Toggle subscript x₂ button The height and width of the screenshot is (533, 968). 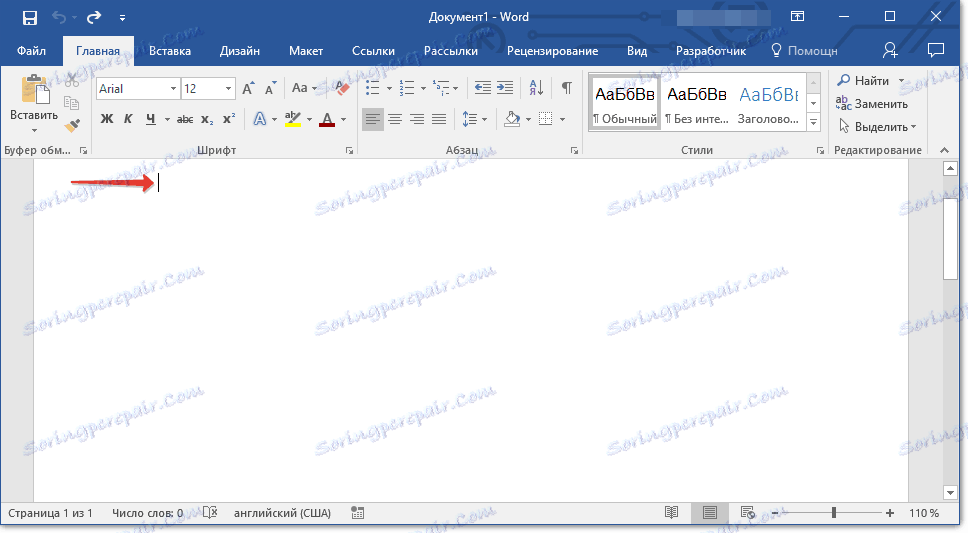click(x=207, y=119)
